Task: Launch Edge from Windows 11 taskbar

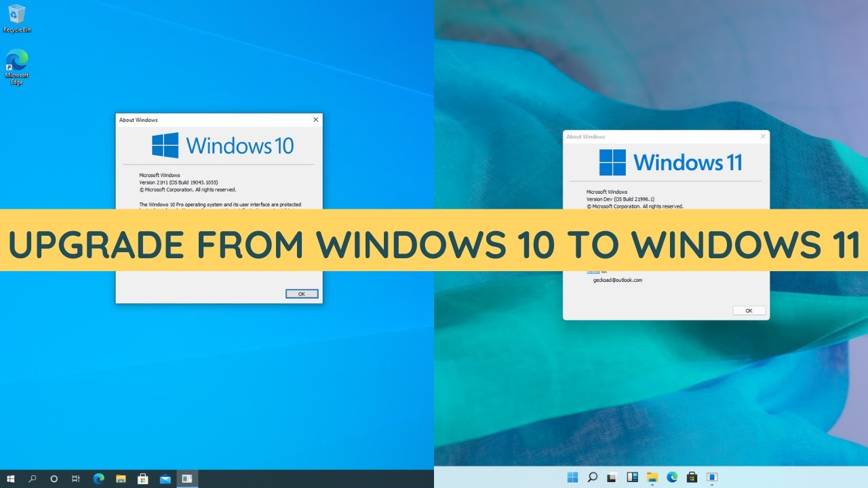Action: coord(672,477)
